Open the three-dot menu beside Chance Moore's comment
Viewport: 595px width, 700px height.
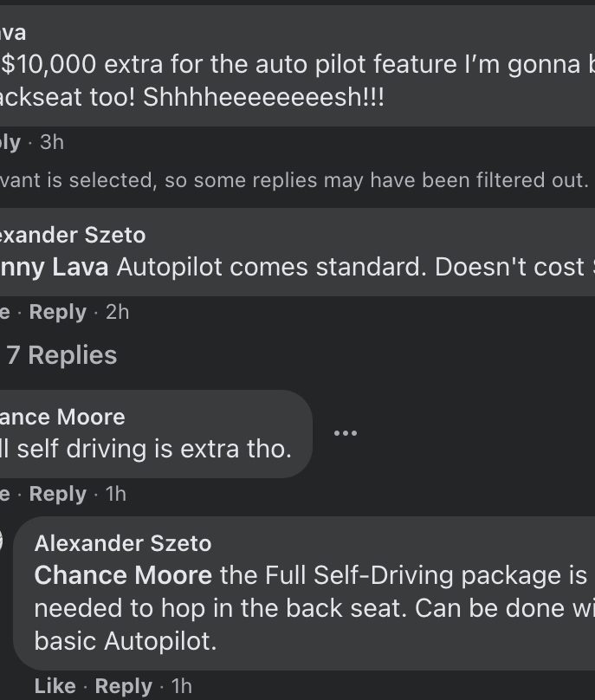point(345,433)
